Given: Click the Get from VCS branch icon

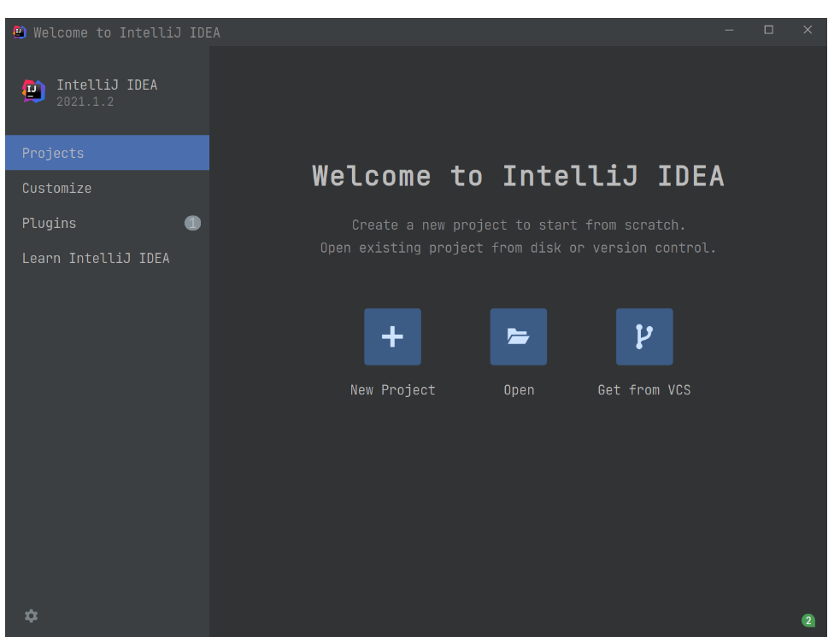Looking at the screenshot, I should tap(644, 336).
